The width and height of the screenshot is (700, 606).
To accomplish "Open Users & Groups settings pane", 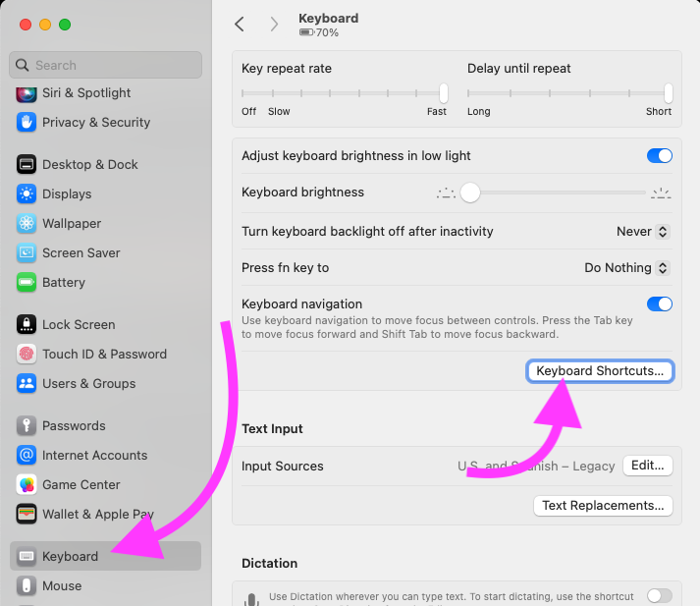I will (x=88, y=384).
